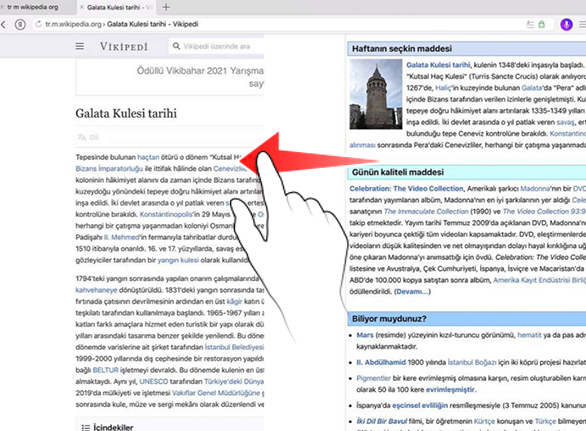Open the 'İstanbul Boğazı' link
This screenshot has height=431, width=586.
click(472, 362)
